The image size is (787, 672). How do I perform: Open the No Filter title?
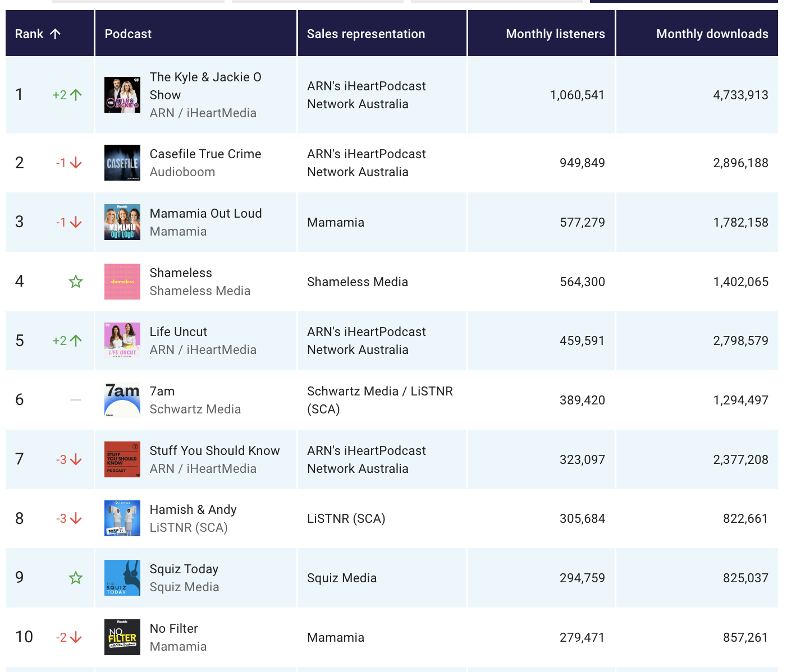174,628
